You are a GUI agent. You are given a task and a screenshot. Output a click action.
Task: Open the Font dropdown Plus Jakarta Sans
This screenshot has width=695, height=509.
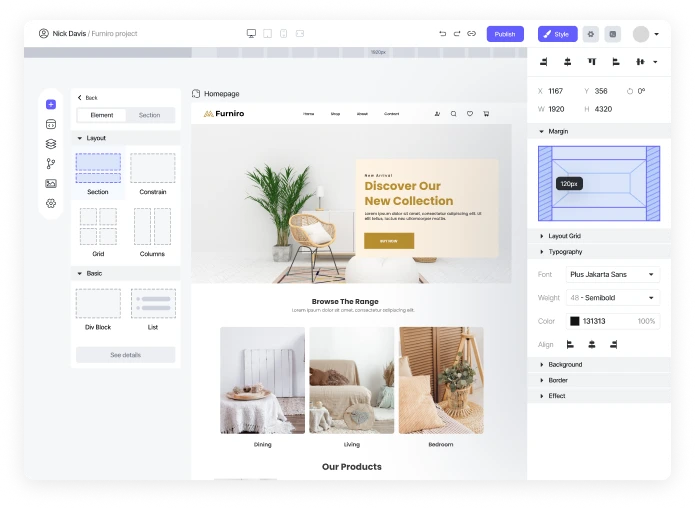613,274
